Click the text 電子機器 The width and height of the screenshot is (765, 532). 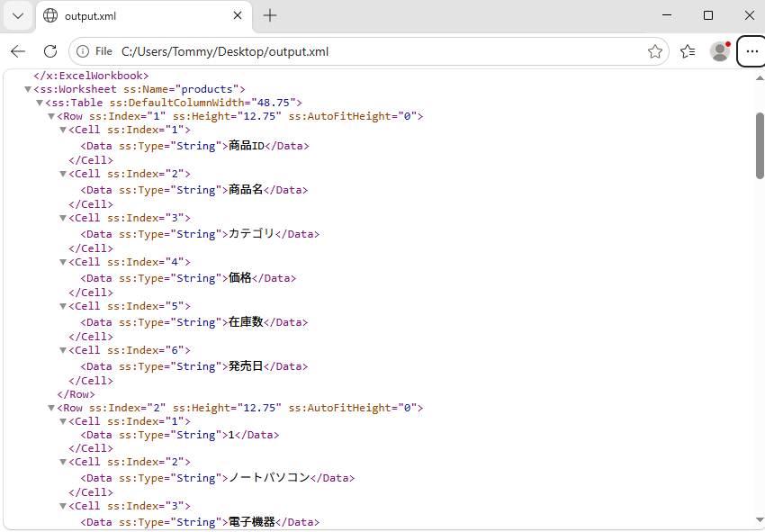tap(252, 522)
